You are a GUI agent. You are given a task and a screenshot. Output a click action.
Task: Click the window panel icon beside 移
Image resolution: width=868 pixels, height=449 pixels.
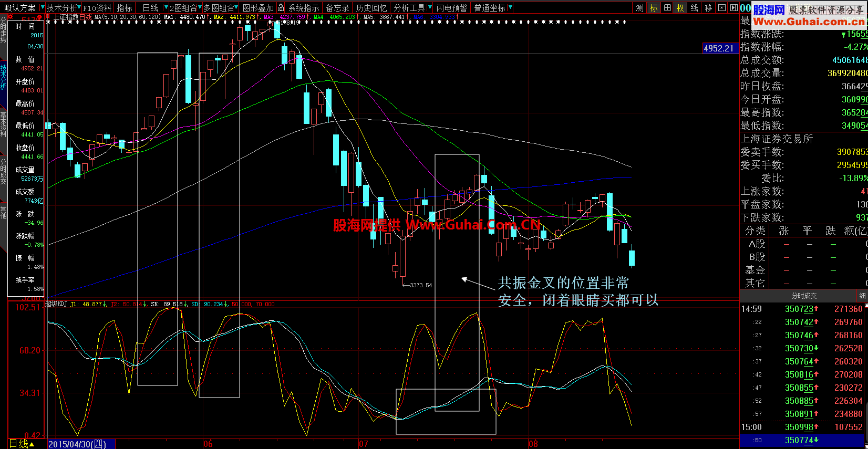pos(722,8)
